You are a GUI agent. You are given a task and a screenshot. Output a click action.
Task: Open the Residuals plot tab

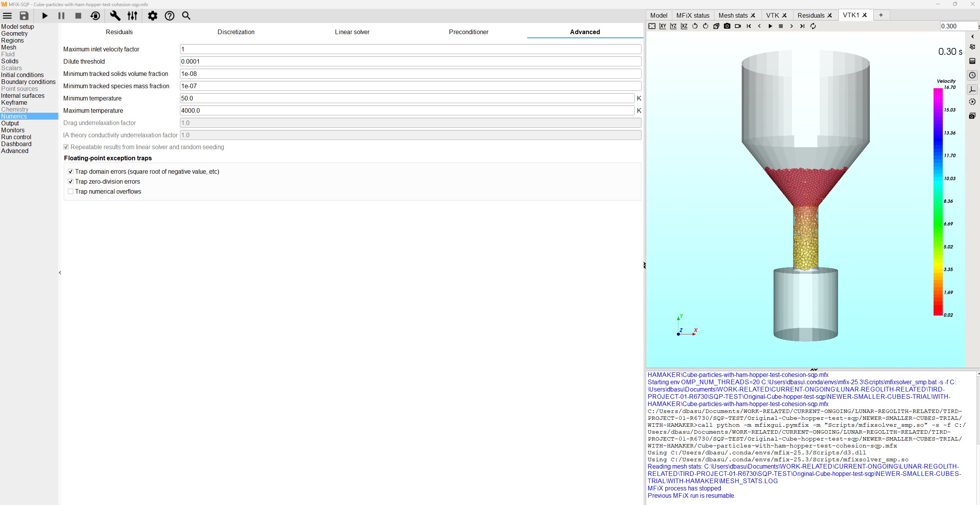point(810,15)
